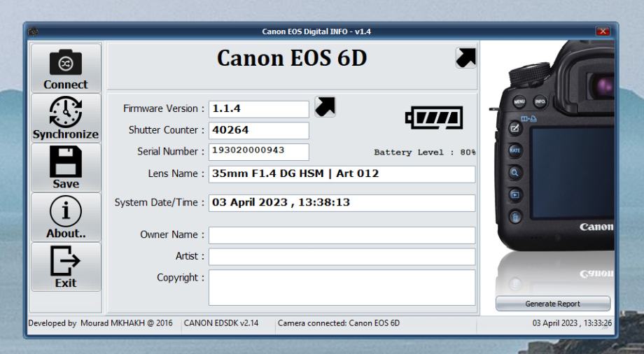Image resolution: width=644 pixels, height=354 pixels.
Task: Click the 'Owner Name :' label
Action: [x=172, y=234]
